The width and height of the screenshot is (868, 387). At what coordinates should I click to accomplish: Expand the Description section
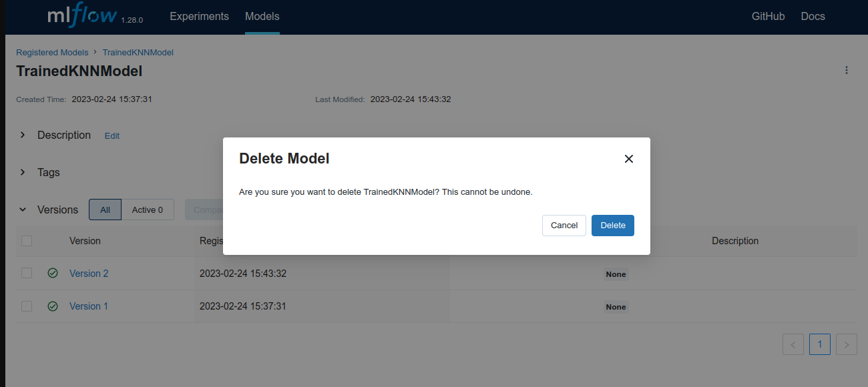pos(22,135)
